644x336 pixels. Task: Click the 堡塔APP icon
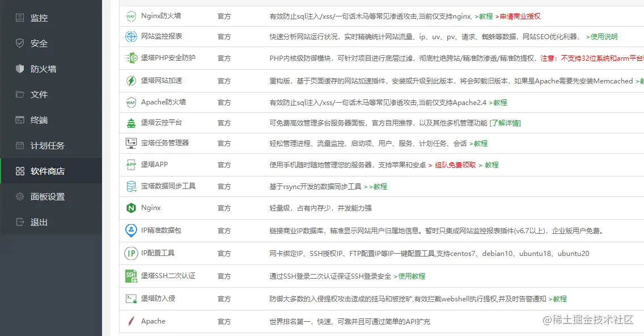[131, 165]
